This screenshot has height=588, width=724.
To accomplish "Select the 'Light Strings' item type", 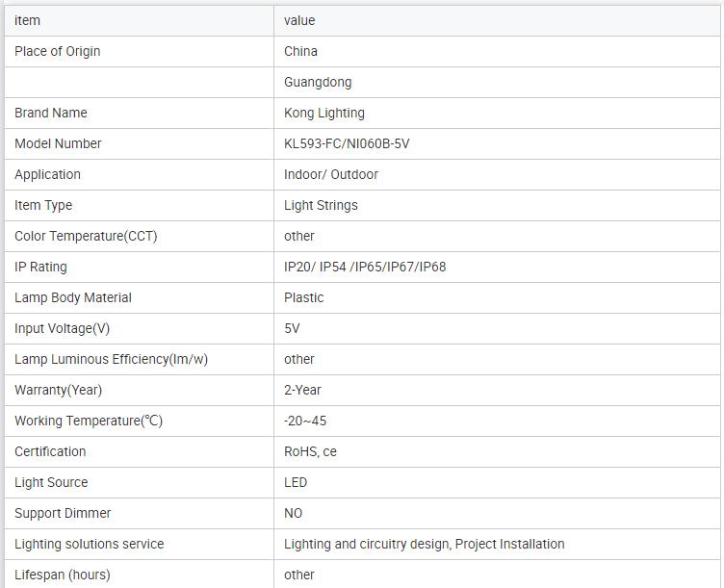I will pos(321,205).
